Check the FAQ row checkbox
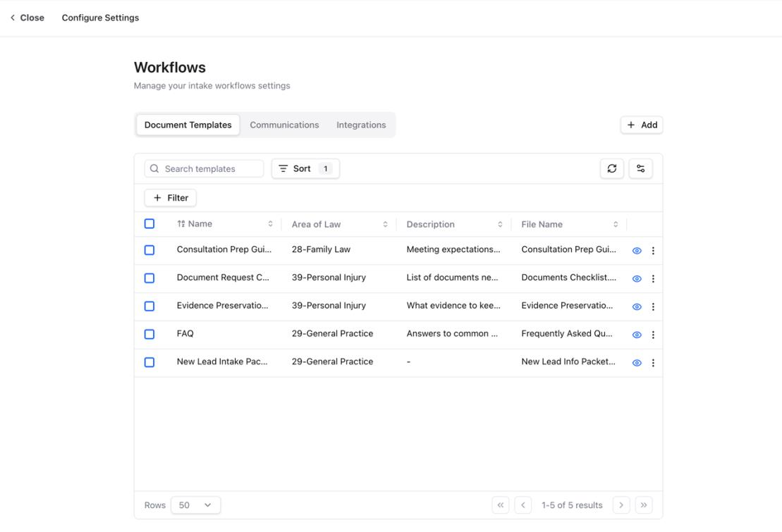 [149, 334]
